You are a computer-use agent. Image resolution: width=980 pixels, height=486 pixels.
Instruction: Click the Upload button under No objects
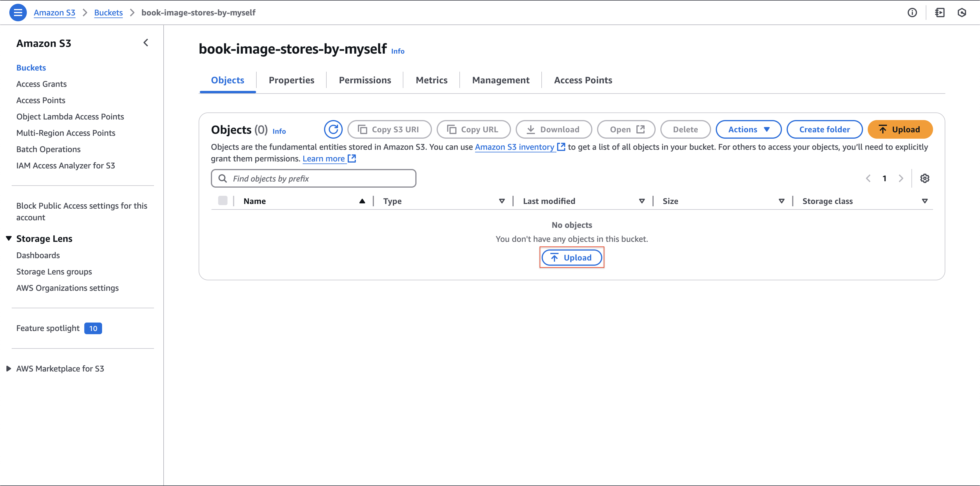(572, 258)
